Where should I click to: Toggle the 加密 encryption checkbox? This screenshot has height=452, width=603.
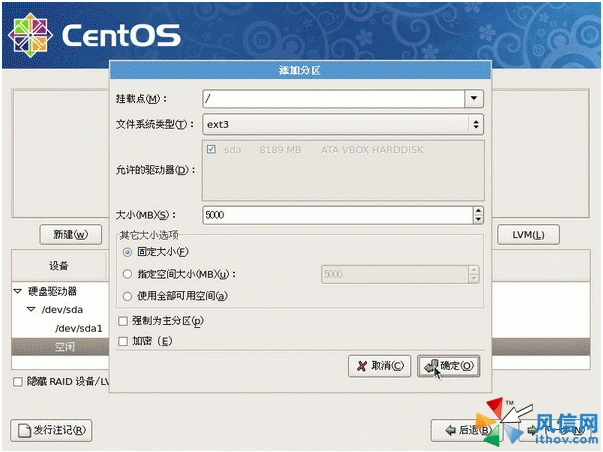tap(123, 341)
